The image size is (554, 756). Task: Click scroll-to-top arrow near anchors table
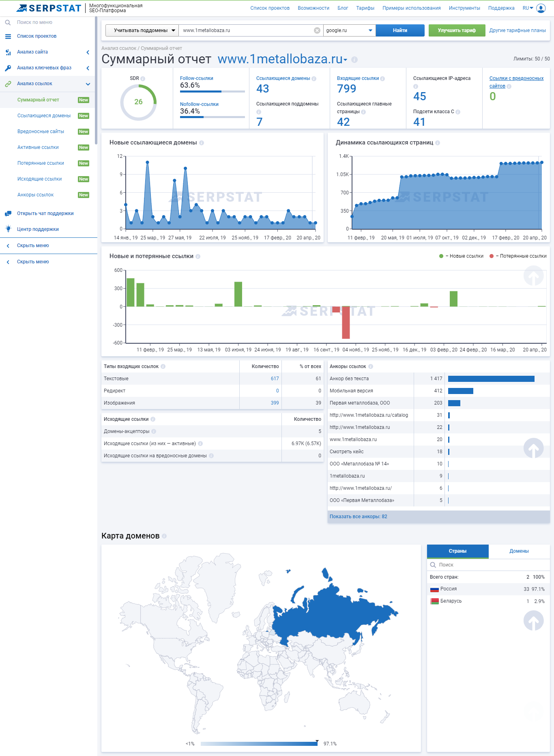point(534,448)
